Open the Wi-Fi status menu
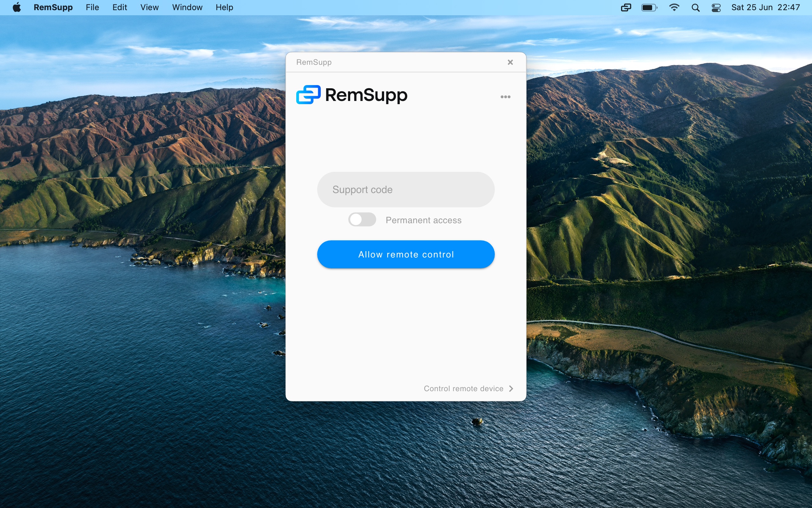The image size is (812, 508). (x=674, y=7)
